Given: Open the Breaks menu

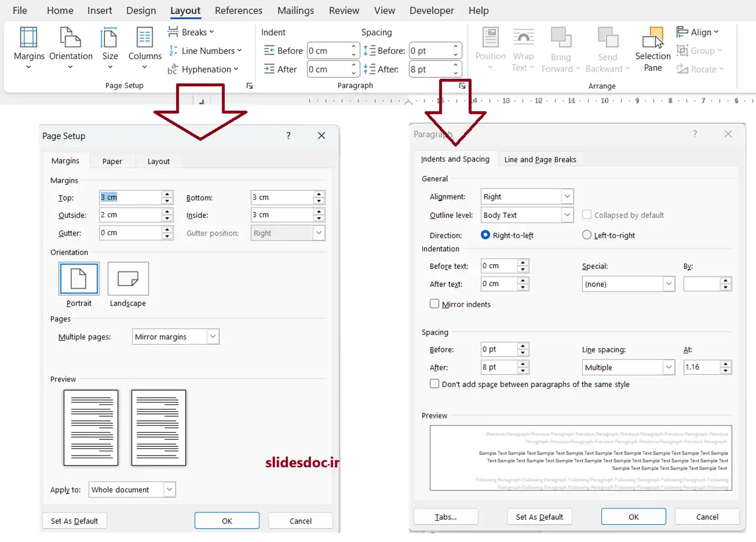Looking at the screenshot, I should pos(191,32).
